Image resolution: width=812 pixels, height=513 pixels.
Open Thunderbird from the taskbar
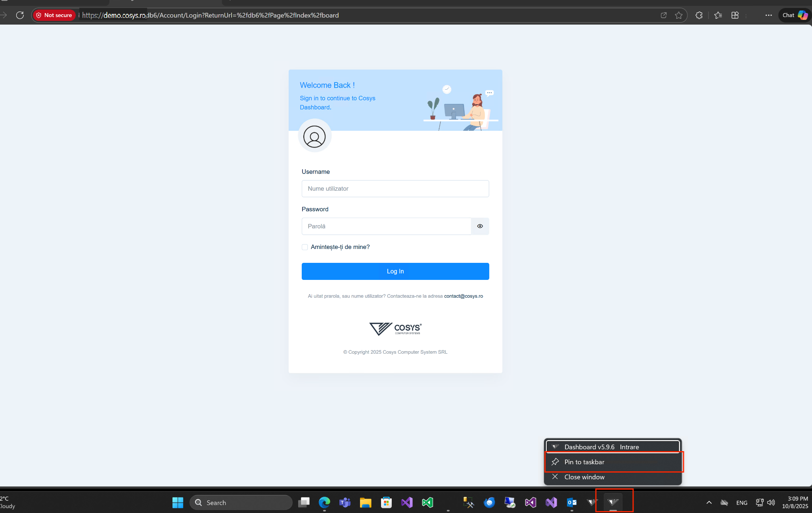pos(489,503)
